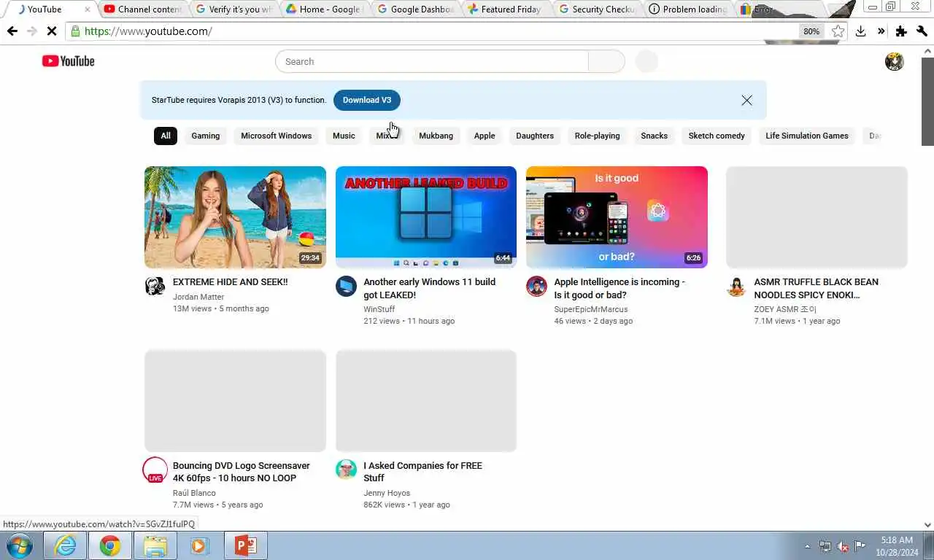This screenshot has height=560, width=934.
Task: Select the Apple category chip
Action: (x=485, y=136)
